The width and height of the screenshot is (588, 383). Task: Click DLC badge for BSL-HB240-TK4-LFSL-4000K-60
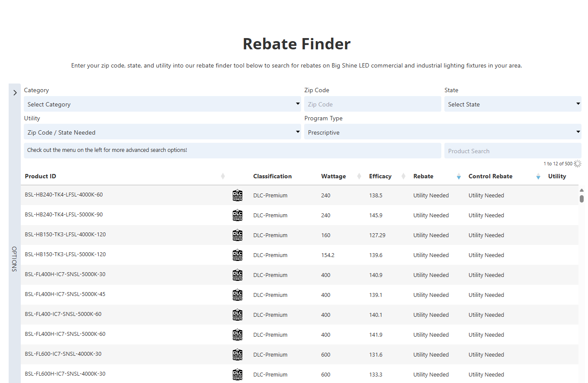pyautogui.click(x=238, y=195)
